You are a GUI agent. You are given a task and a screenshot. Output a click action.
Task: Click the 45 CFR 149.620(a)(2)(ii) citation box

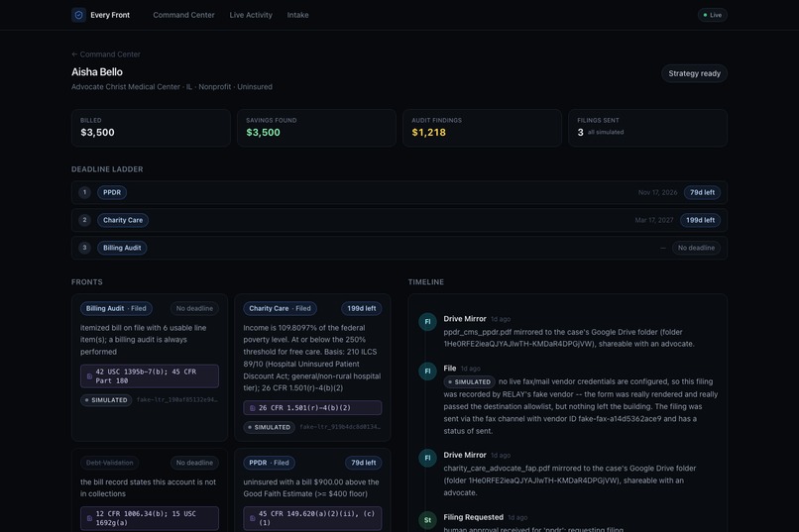[312, 518]
